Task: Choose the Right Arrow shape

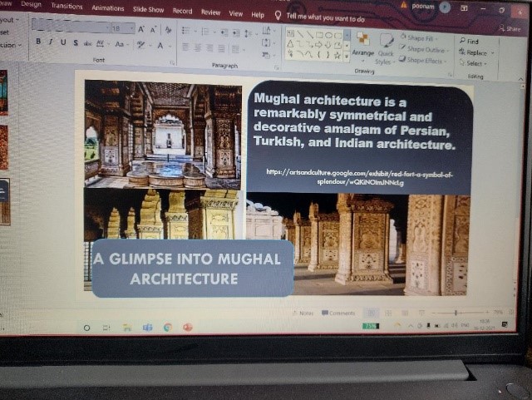Action: coord(318,44)
